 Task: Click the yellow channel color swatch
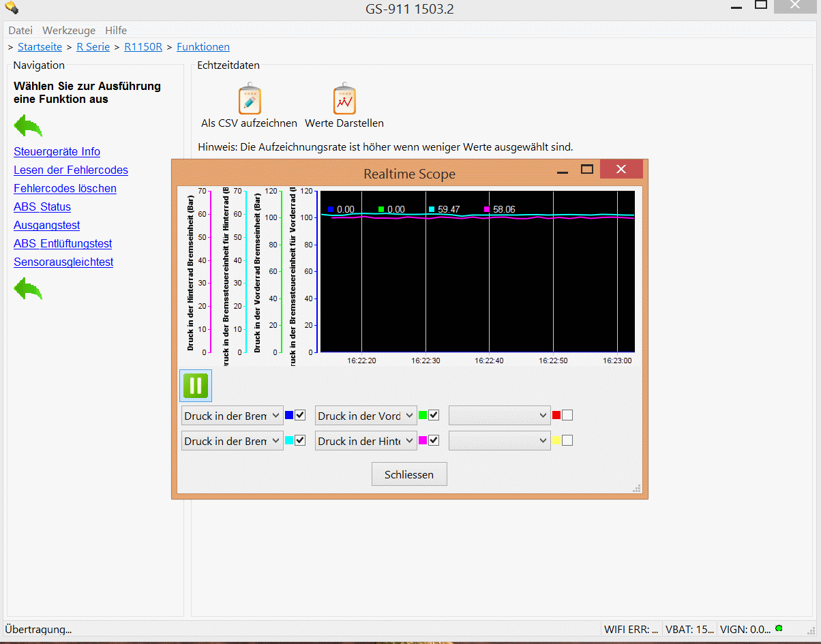click(556, 440)
